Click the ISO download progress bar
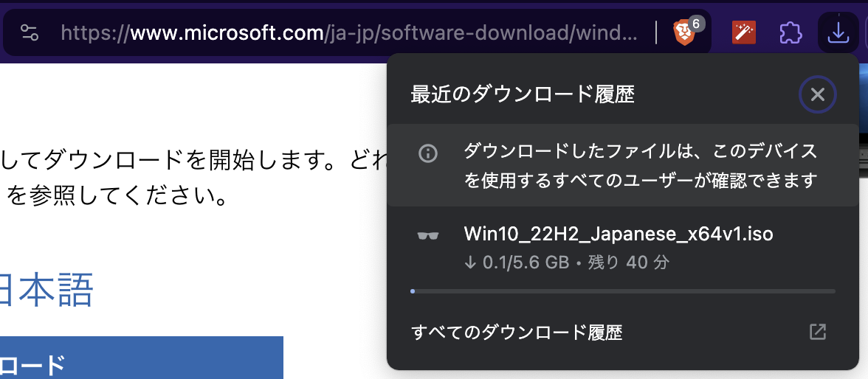Screen dimensions: 868x379 623,291
